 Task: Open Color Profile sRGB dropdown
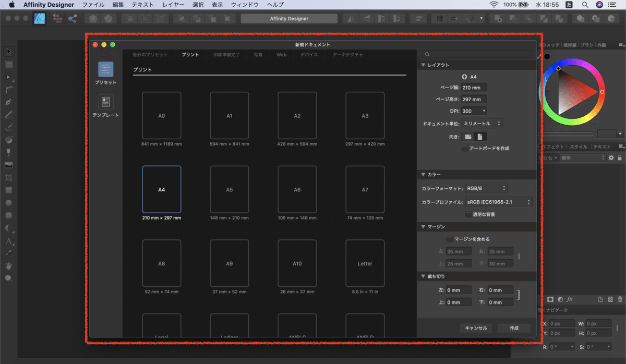coord(499,202)
